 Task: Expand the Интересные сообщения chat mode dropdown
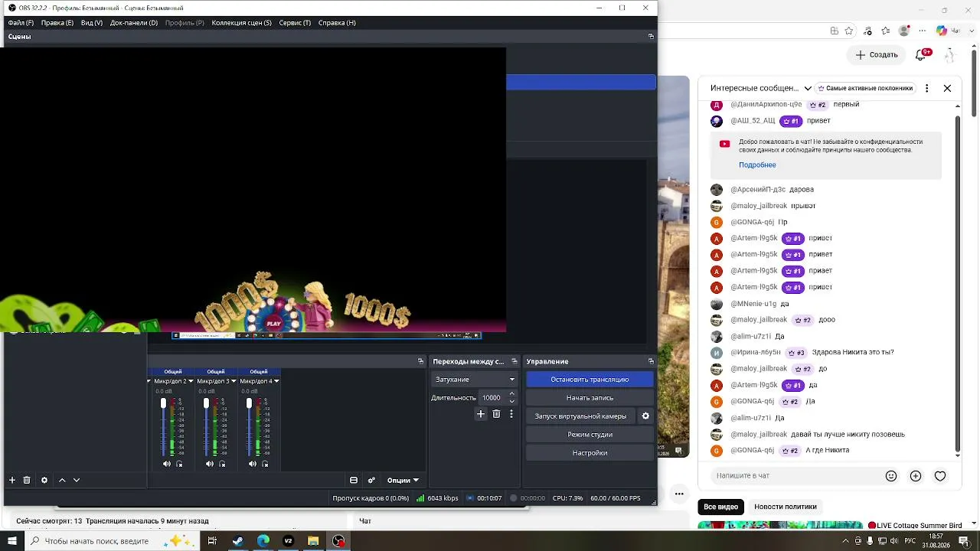click(808, 88)
